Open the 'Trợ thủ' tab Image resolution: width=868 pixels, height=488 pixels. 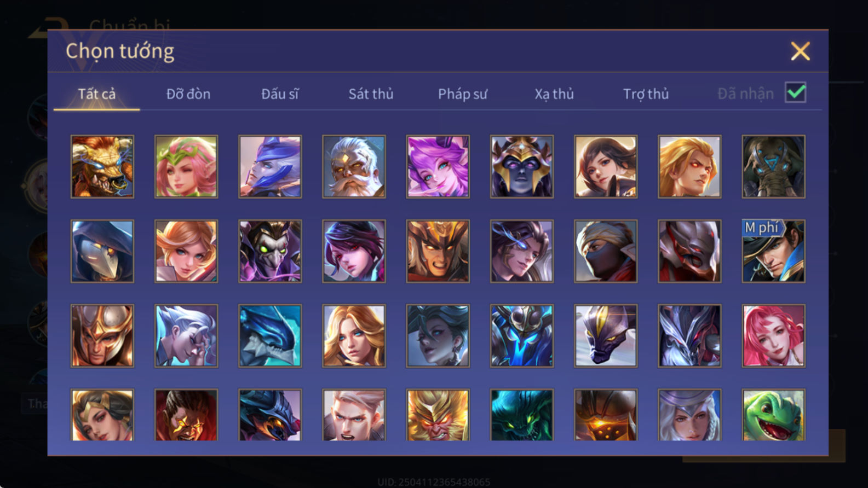point(646,94)
